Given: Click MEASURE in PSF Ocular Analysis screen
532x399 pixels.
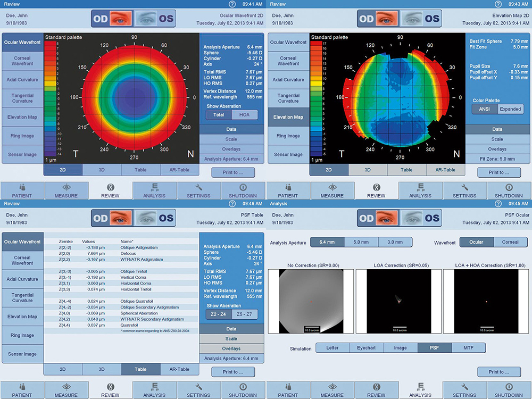Looking at the screenshot, I should coord(332,390).
